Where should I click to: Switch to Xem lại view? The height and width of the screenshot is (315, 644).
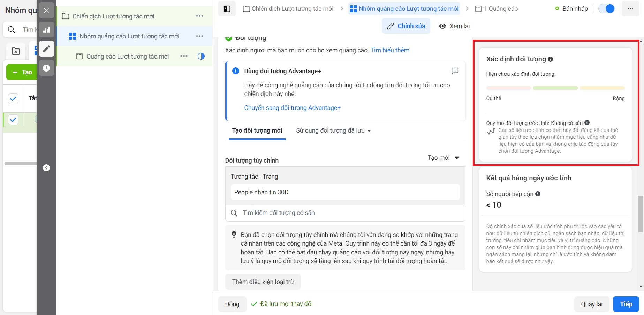(454, 26)
